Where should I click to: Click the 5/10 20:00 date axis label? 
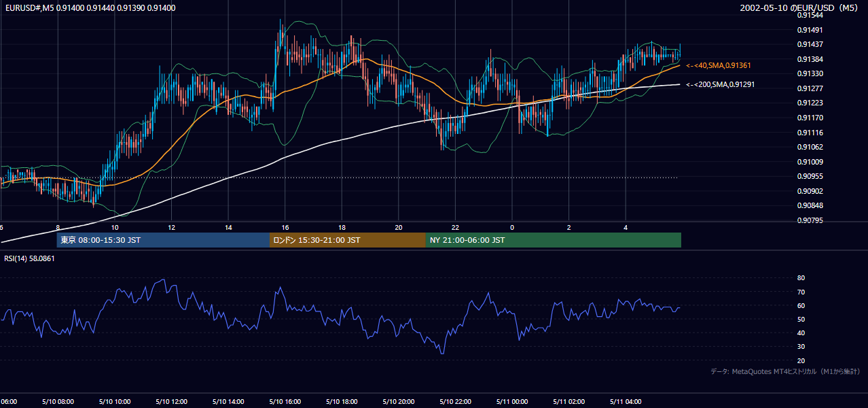point(399,401)
